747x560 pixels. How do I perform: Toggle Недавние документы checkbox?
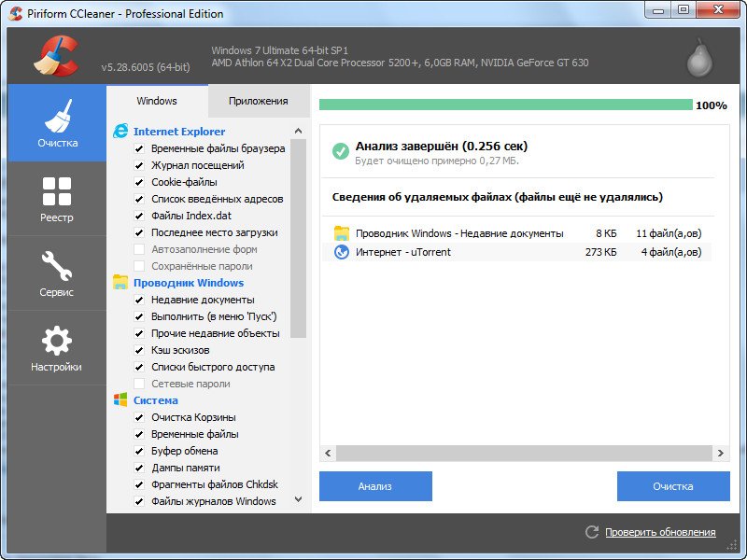tap(139, 300)
